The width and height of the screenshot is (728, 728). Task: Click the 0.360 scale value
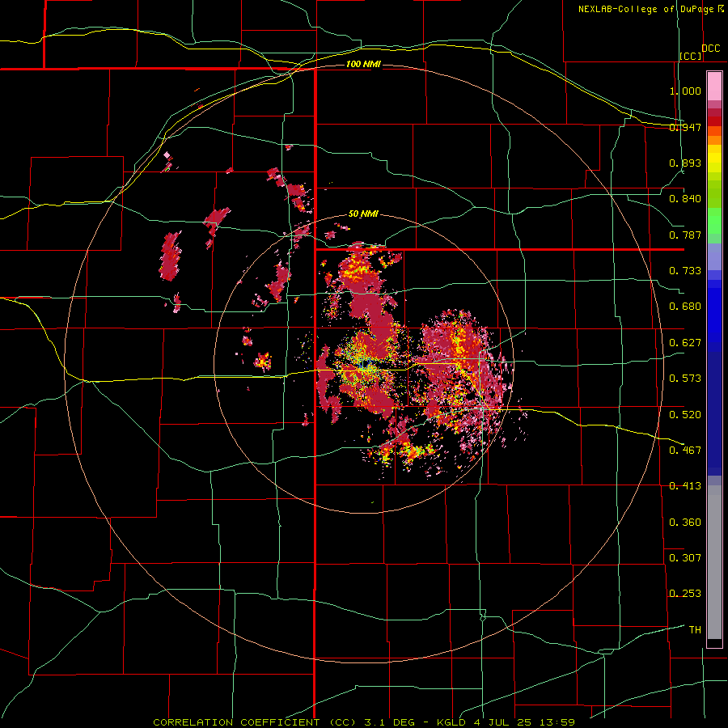click(685, 523)
